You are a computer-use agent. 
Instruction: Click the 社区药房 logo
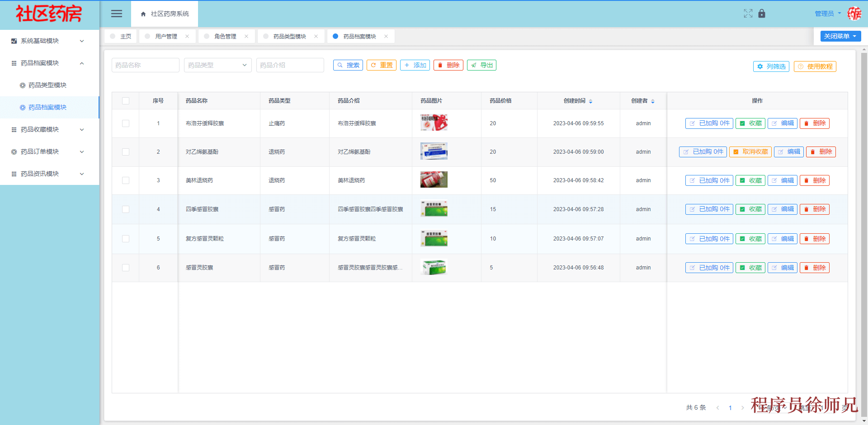coord(49,14)
